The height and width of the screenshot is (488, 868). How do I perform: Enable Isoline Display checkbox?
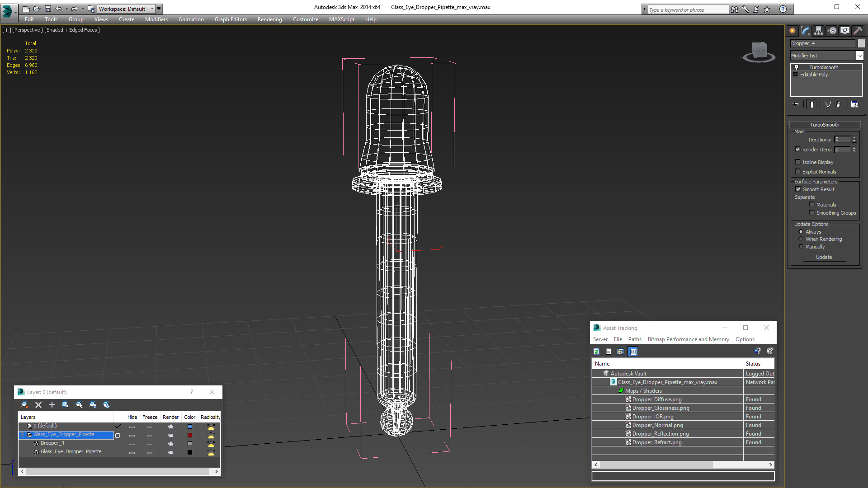pyautogui.click(x=797, y=162)
